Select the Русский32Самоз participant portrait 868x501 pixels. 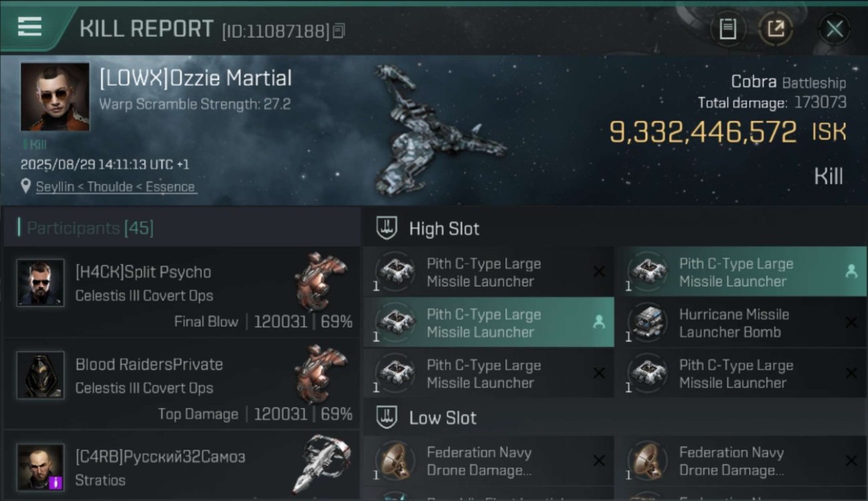pos(41,467)
